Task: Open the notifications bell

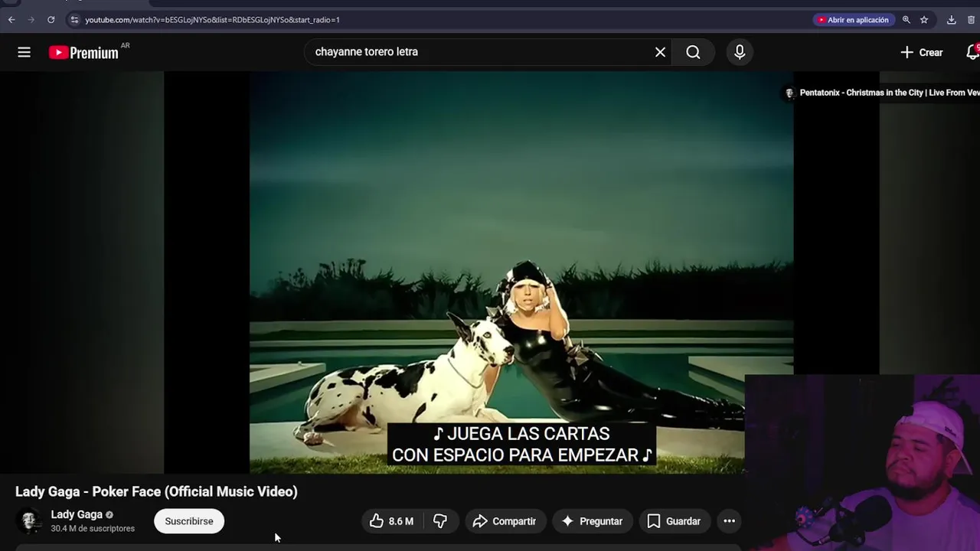Action: click(x=973, y=52)
